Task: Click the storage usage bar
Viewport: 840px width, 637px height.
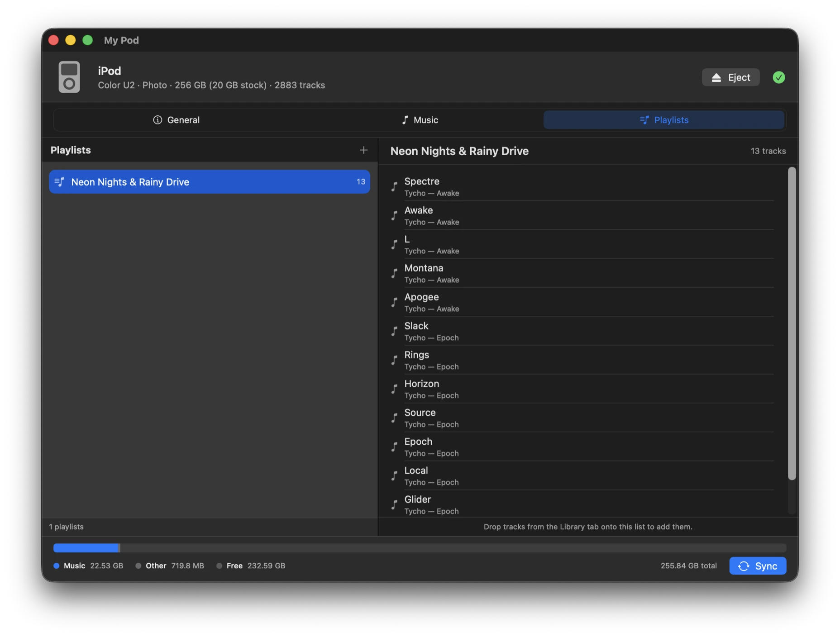Action: [420, 548]
